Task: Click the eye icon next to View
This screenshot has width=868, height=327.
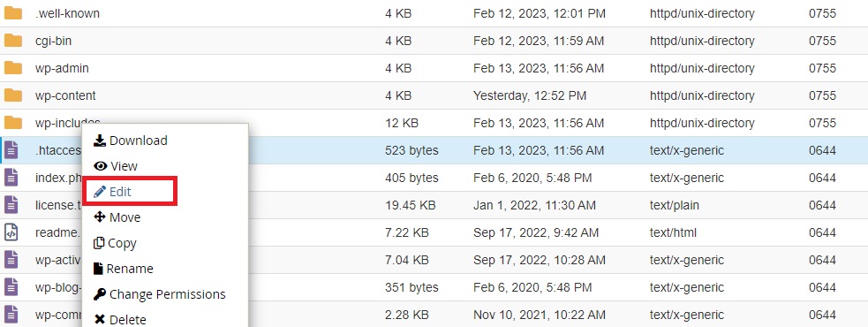Action: point(100,166)
